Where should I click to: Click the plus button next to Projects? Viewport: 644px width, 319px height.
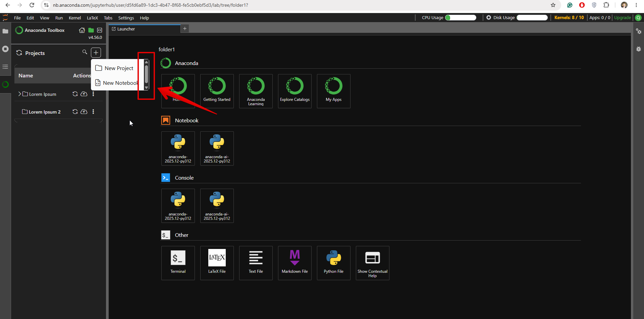tap(96, 53)
